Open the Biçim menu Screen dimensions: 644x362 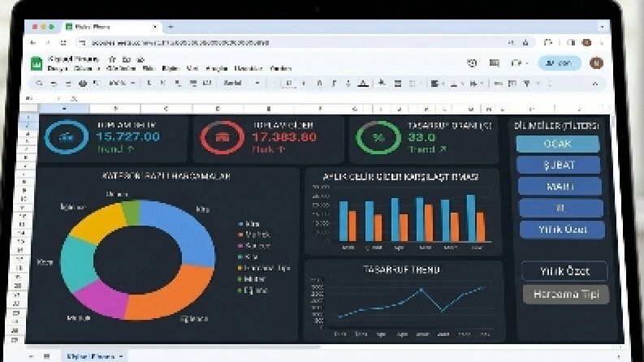pyautogui.click(x=171, y=68)
